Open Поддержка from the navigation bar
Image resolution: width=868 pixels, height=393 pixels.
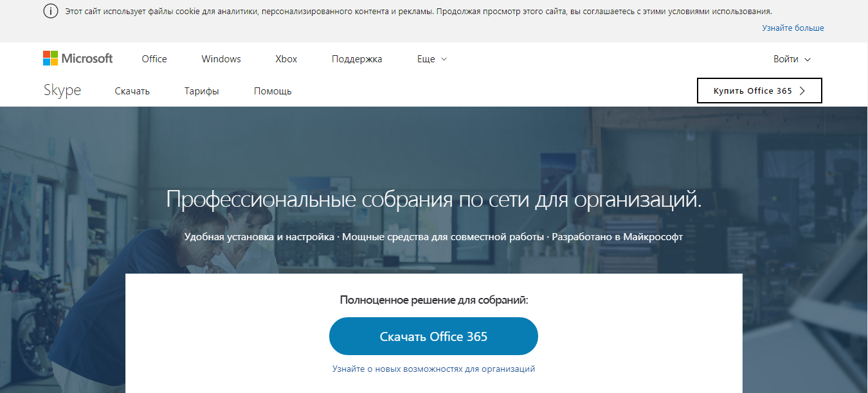click(x=356, y=58)
